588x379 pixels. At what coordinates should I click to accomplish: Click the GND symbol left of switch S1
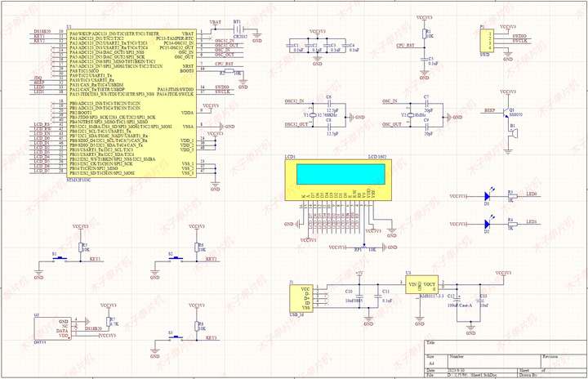coord(38,274)
